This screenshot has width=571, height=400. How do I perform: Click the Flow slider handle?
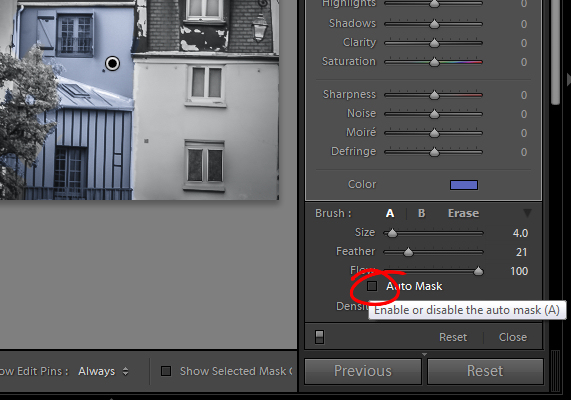pos(478,271)
